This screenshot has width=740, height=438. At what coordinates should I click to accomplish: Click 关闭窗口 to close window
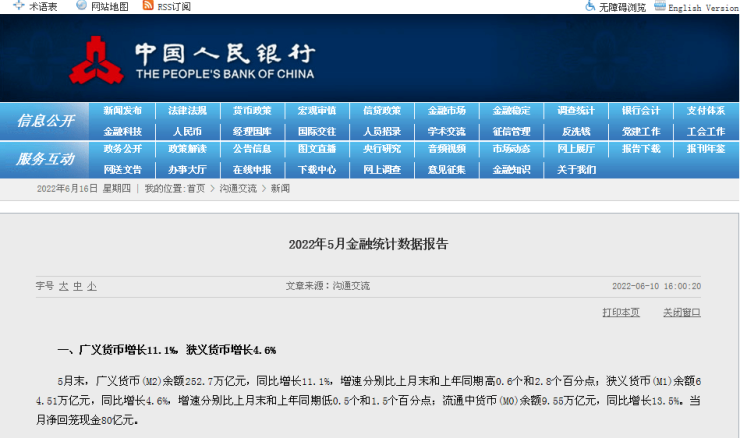tap(681, 312)
